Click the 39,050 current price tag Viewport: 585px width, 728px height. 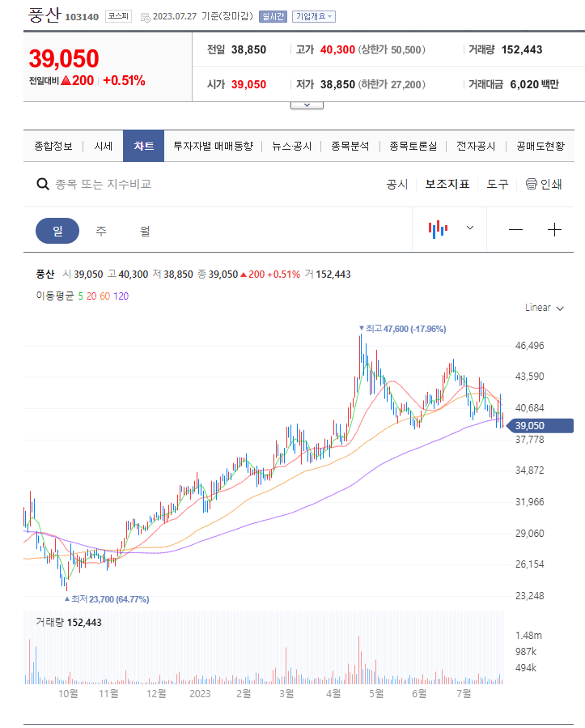click(540, 426)
